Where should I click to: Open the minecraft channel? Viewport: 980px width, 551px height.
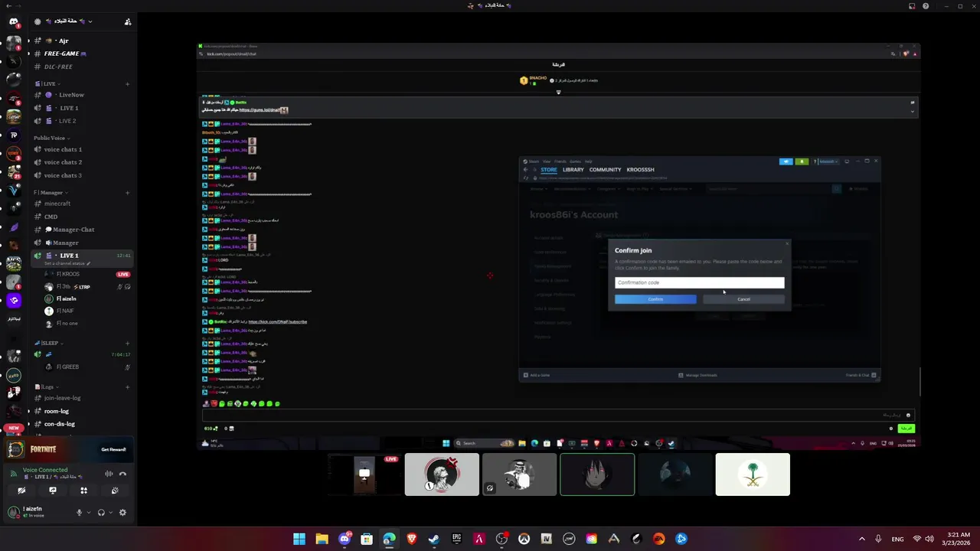click(x=80, y=204)
